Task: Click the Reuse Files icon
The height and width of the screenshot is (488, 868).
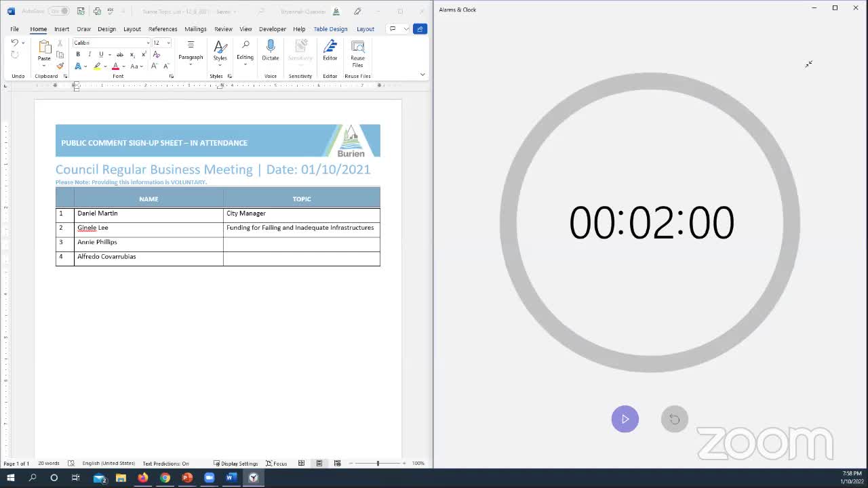Action: point(357,47)
